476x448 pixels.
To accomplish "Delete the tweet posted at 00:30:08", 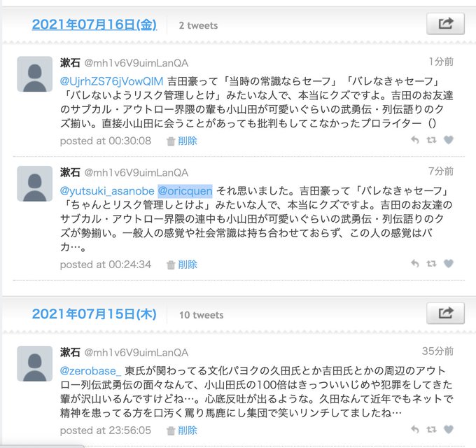I will tap(182, 141).
